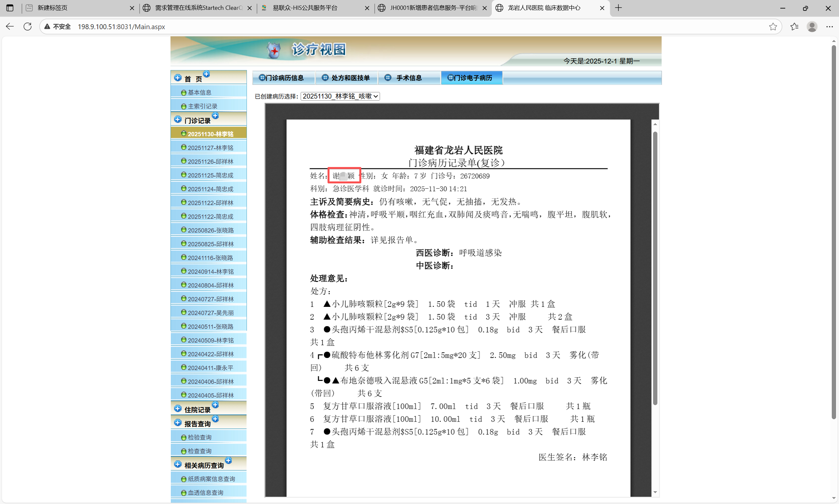
Task: Open the 已创建病历选择 dropdown
Action: pyautogui.click(x=340, y=97)
